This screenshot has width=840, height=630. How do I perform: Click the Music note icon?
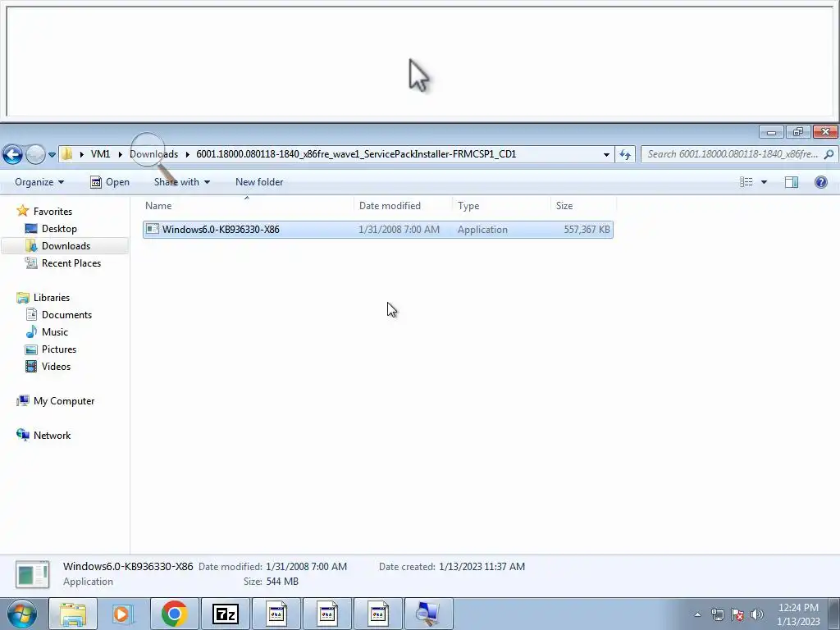[32, 331]
